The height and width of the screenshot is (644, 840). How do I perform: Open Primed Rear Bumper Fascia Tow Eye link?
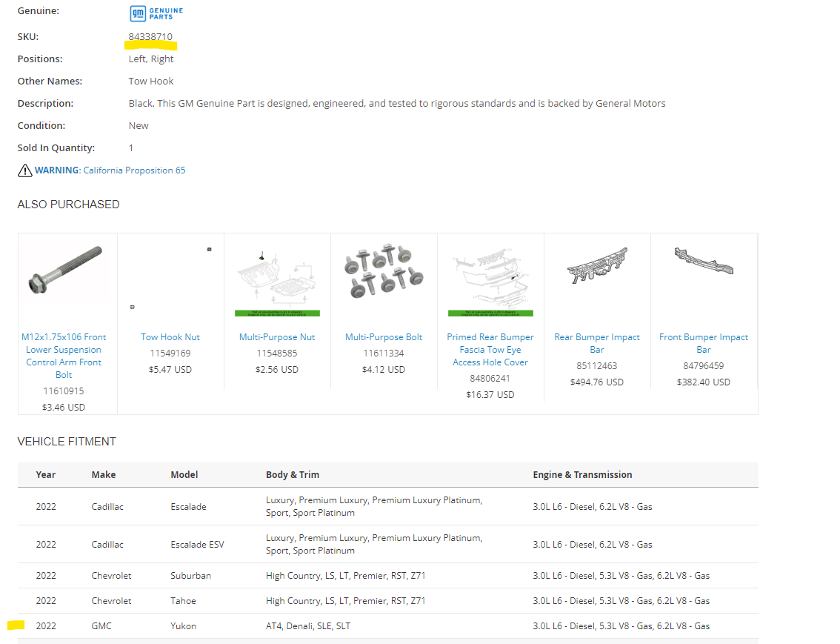[490, 349]
